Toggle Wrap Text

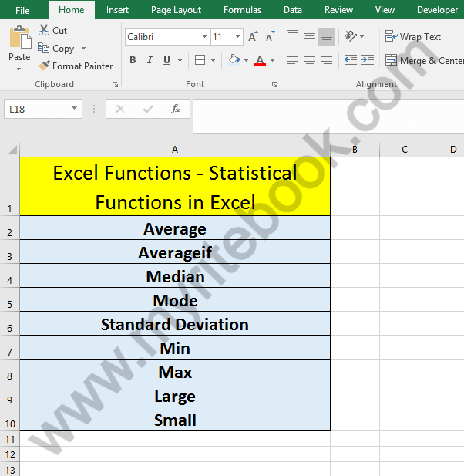click(412, 37)
